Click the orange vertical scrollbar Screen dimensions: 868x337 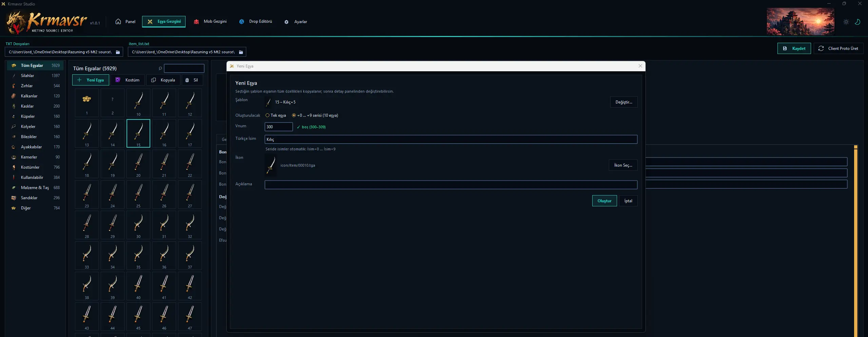click(x=855, y=241)
